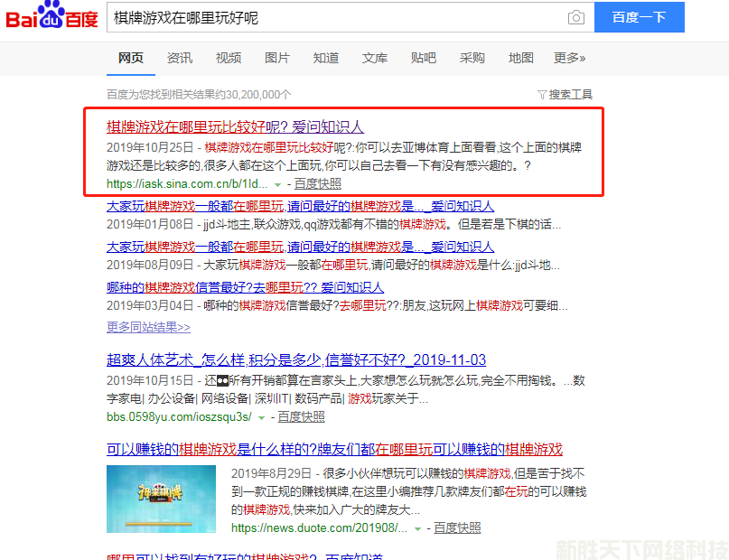
Task: Open the 贴吧 tab
Action: tap(424, 58)
